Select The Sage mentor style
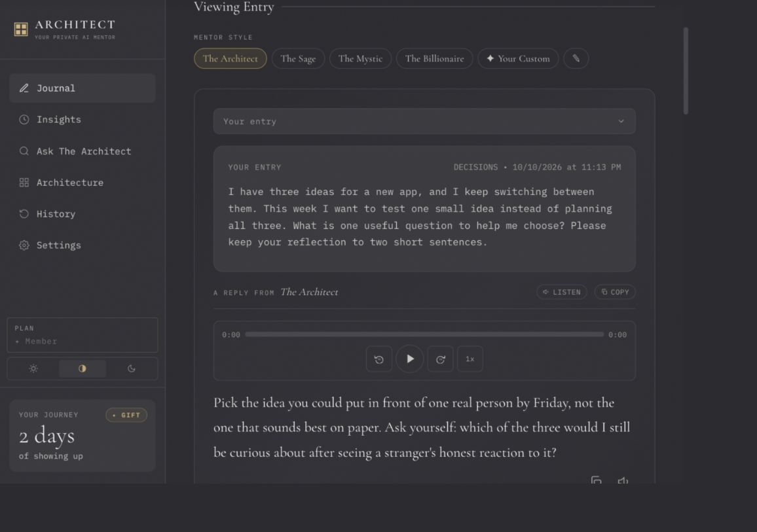Image resolution: width=757 pixels, height=532 pixels. click(299, 58)
